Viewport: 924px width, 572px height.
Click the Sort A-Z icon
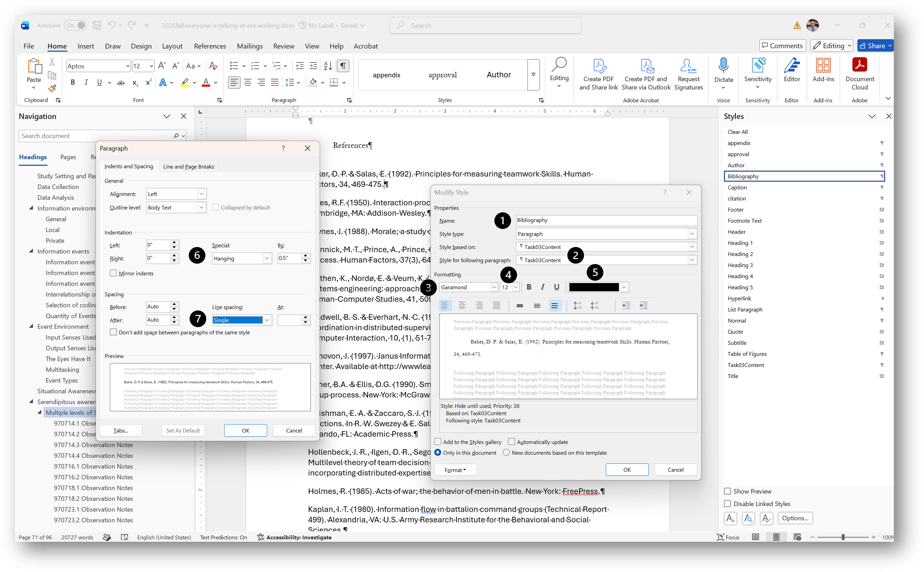[328, 66]
